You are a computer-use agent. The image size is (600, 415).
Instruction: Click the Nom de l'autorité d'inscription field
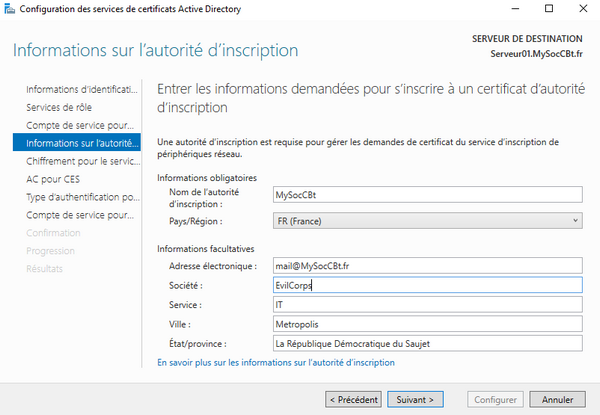coord(427,195)
